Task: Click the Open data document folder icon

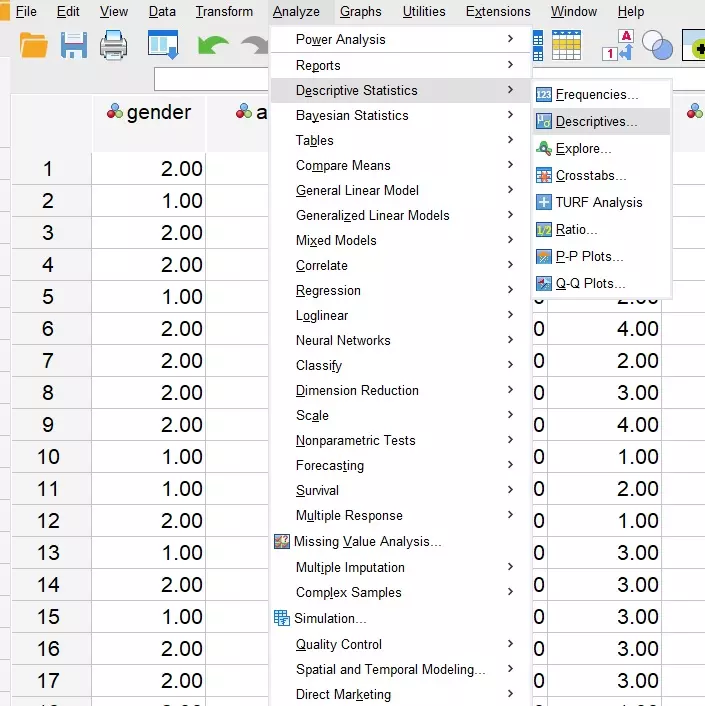Action: [34, 45]
